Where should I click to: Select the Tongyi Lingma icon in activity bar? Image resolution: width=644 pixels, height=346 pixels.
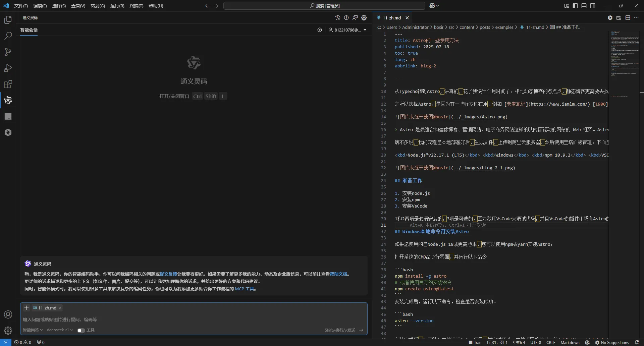coord(8,100)
